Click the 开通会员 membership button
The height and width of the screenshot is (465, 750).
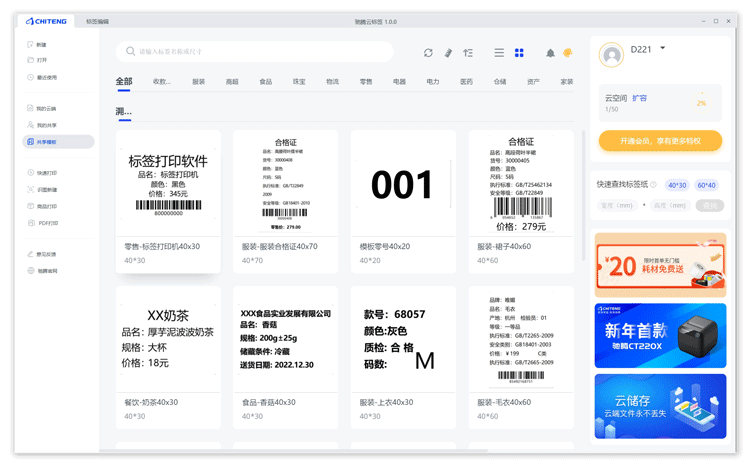(x=659, y=141)
